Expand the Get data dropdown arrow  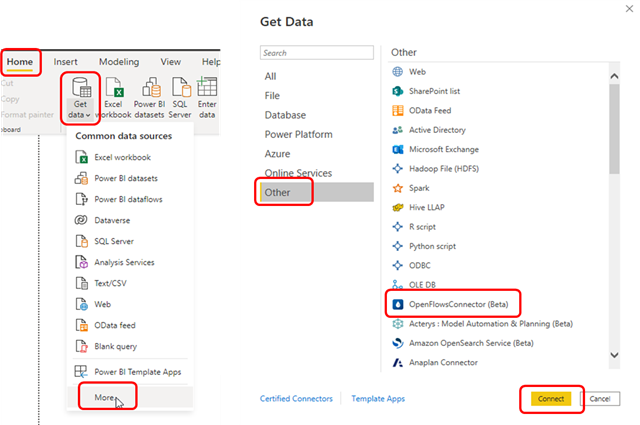point(87,117)
